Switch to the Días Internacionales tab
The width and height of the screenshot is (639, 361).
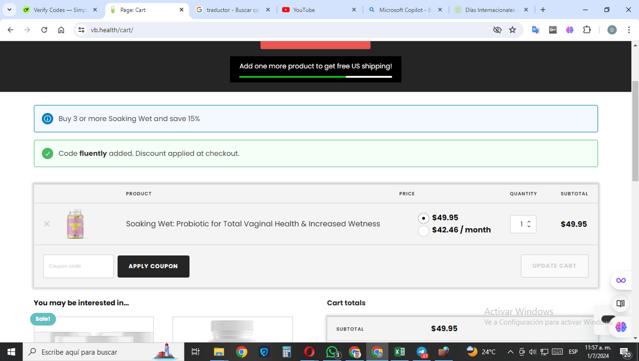tap(490, 10)
